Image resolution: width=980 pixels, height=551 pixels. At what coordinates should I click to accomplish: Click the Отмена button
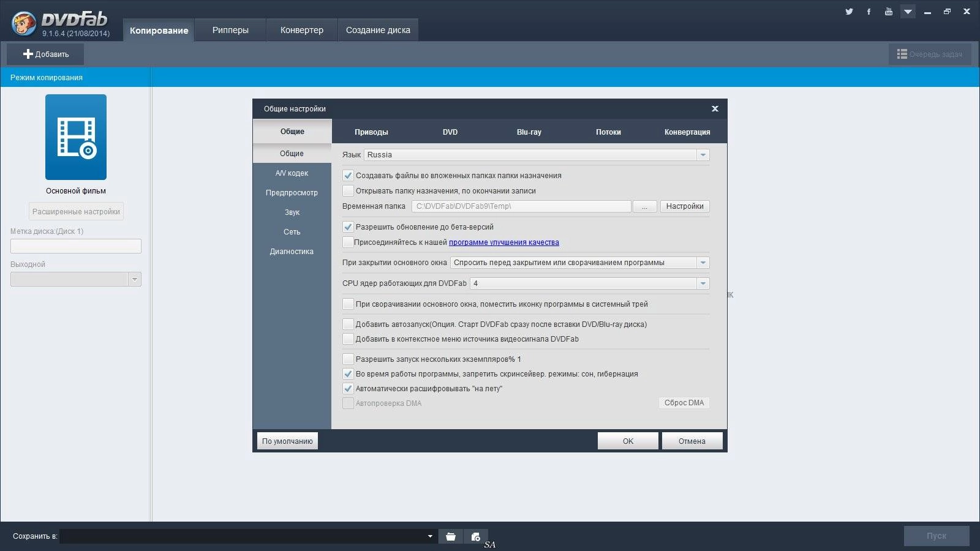(692, 441)
